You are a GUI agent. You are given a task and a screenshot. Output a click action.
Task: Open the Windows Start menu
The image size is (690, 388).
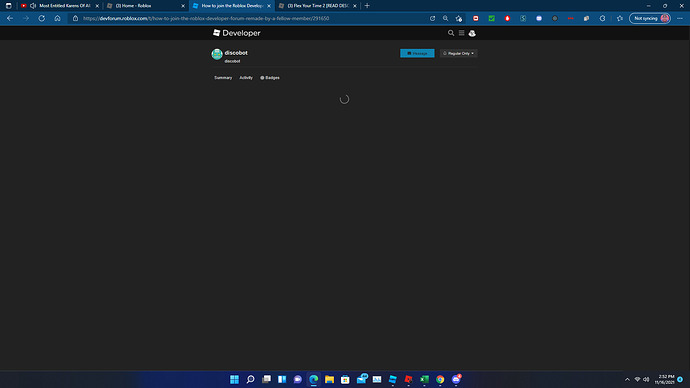(x=235, y=379)
